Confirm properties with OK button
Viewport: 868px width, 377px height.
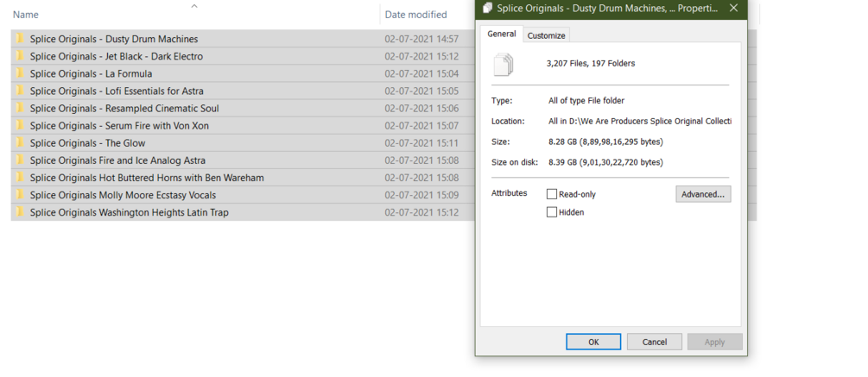tap(593, 342)
